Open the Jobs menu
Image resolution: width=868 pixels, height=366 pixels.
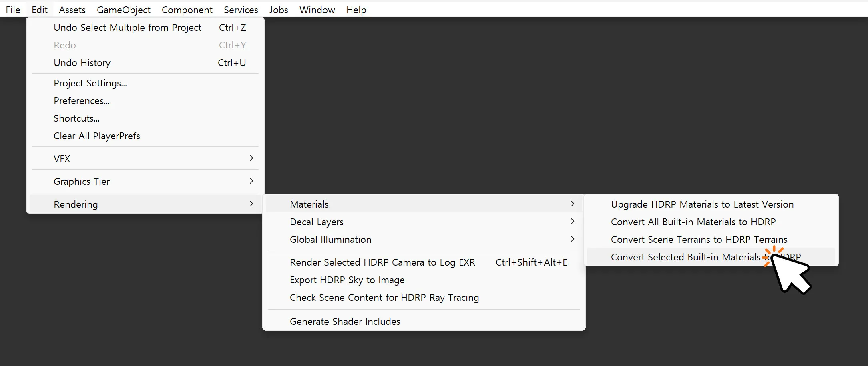click(x=279, y=10)
